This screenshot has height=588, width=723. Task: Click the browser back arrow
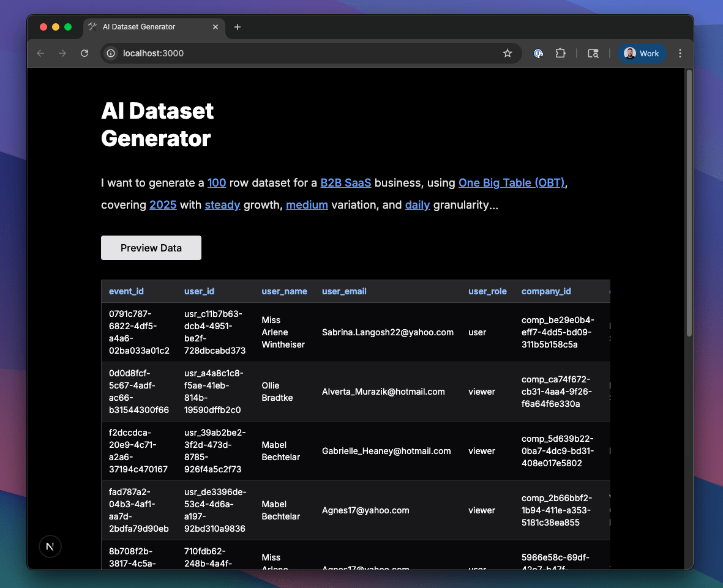tap(40, 53)
